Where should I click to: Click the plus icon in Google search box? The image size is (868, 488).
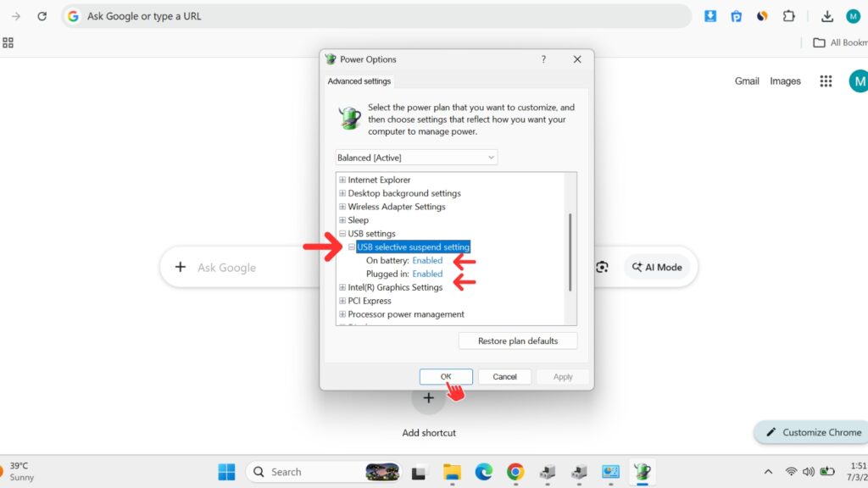pyautogui.click(x=181, y=267)
